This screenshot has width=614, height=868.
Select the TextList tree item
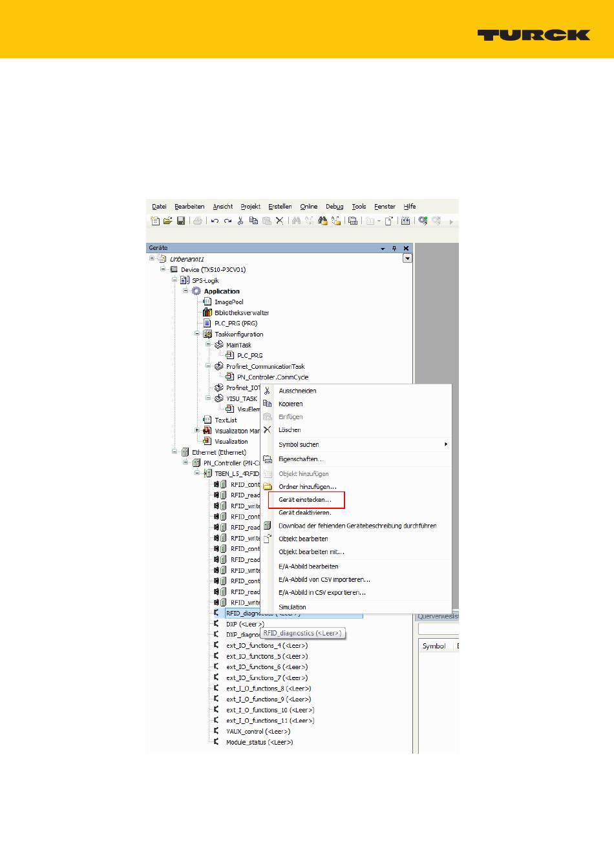(226, 420)
